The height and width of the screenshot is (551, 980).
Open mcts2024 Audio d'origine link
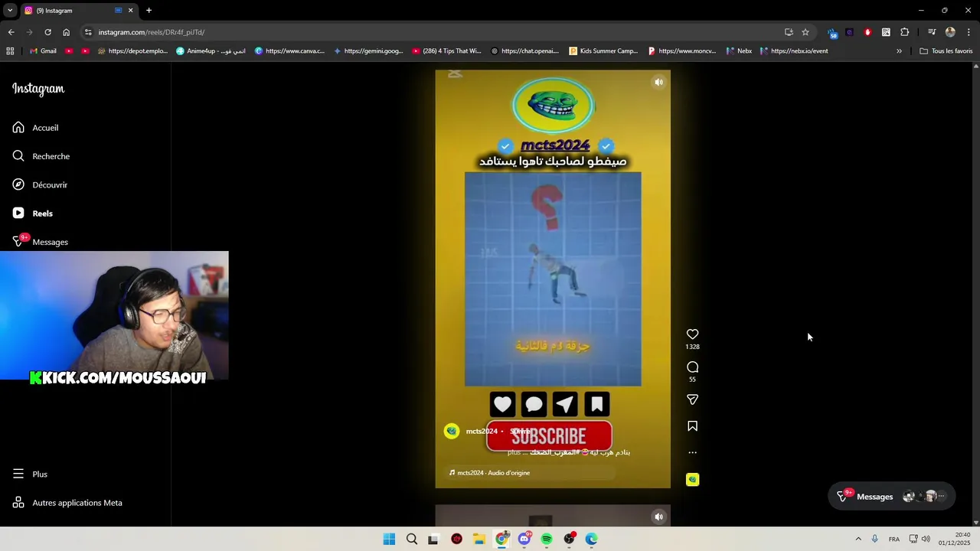point(493,473)
